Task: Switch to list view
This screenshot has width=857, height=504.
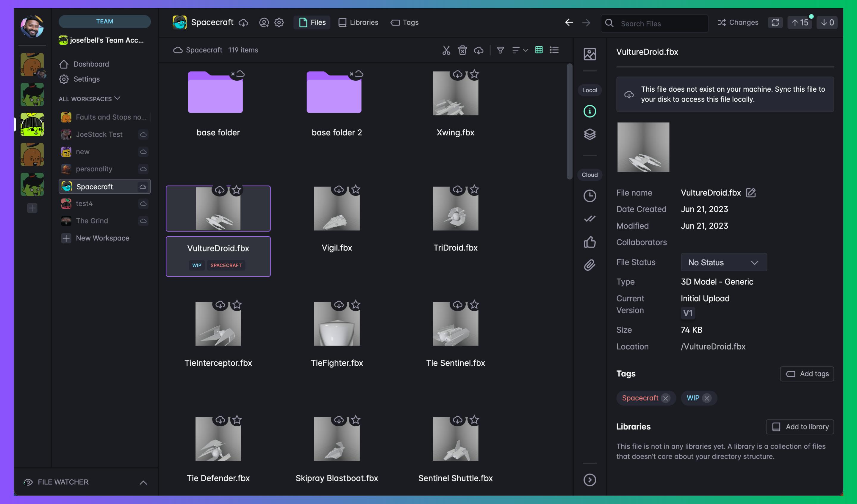Action: (554, 50)
